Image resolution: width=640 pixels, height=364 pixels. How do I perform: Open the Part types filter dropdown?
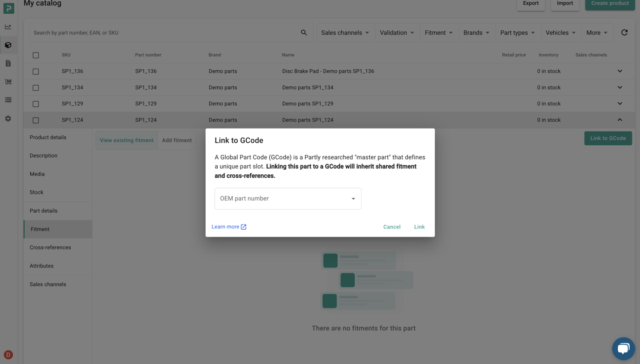tap(517, 33)
